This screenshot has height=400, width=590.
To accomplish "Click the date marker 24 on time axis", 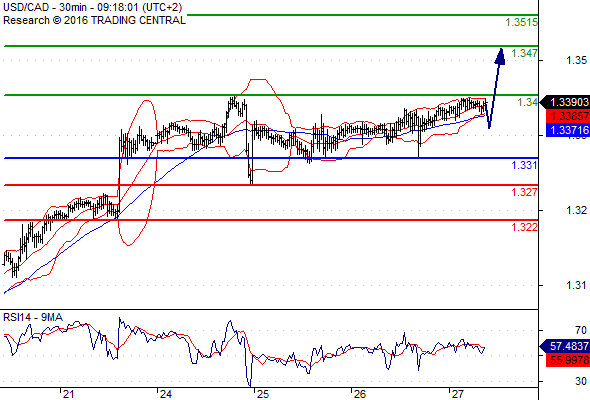I will pos(165,394).
